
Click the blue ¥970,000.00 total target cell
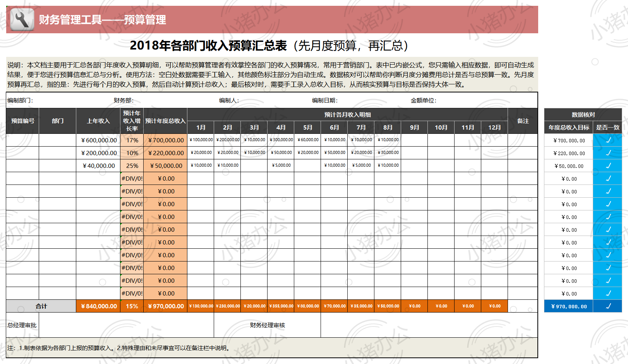(x=569, y=306)
